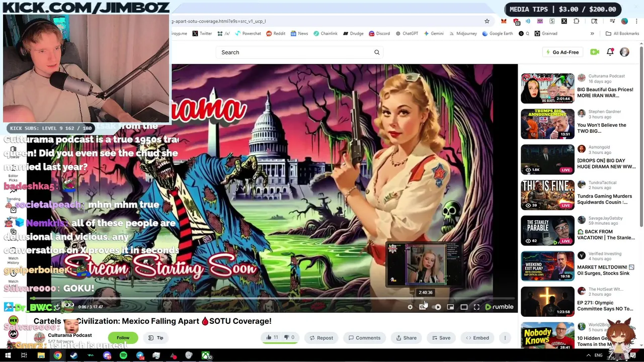The width and height of the screenshot is (644, 362).
Task: Switch to Chrome in the taskbar
Action: (57, 356)
